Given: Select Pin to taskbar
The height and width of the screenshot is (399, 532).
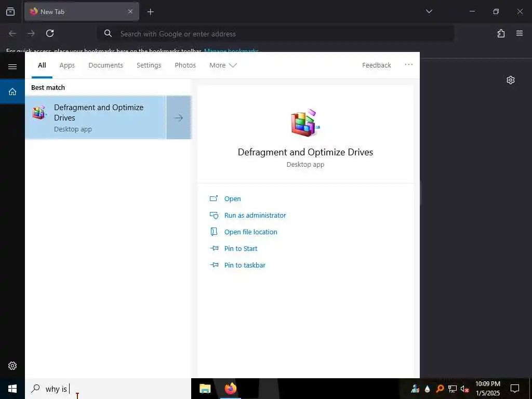Looking at the screenshot, I should pyautogui.click(x=245, y=265).
